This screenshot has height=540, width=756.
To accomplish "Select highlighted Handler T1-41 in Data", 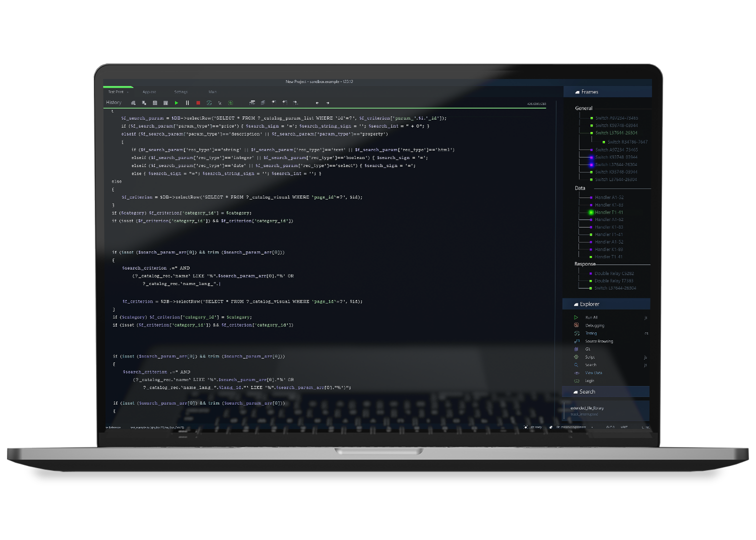I will [x=608, y=212].
